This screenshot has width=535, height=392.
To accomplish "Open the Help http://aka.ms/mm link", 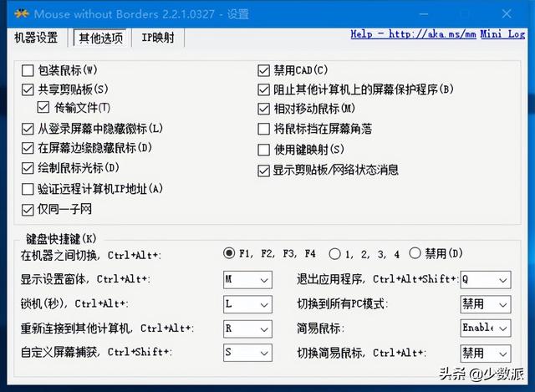I will (413, 34).
